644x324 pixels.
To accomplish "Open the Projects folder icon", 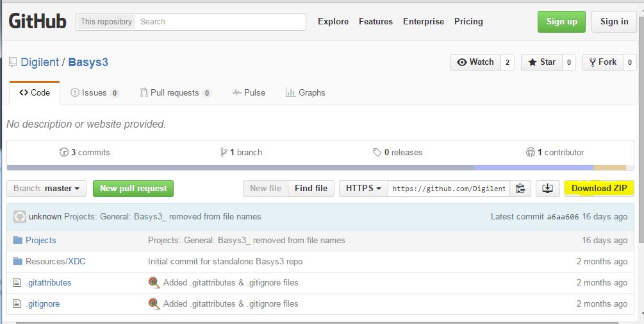I will pos(17,240).
